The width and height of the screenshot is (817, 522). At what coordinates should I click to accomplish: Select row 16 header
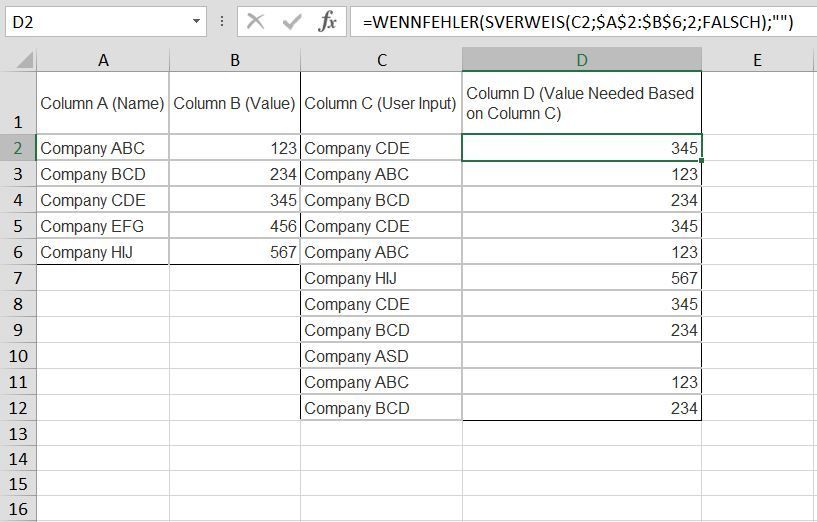point(18,508)
